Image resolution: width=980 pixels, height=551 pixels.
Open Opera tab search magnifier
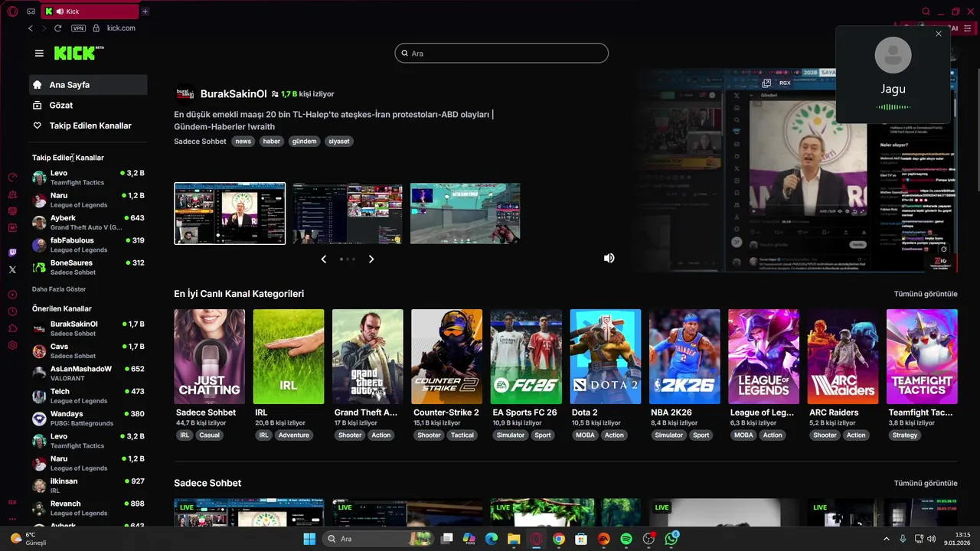(x=926, y=11)
